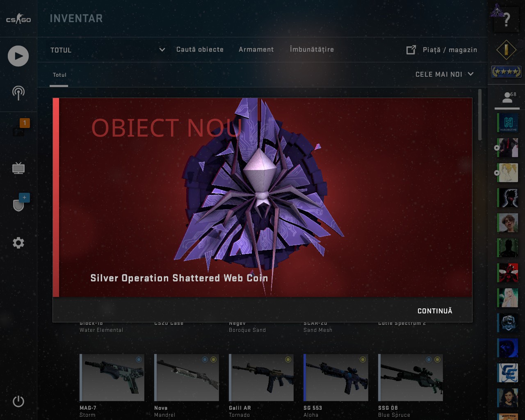Select the HUSOBOT.ME friend avatar

508,123
